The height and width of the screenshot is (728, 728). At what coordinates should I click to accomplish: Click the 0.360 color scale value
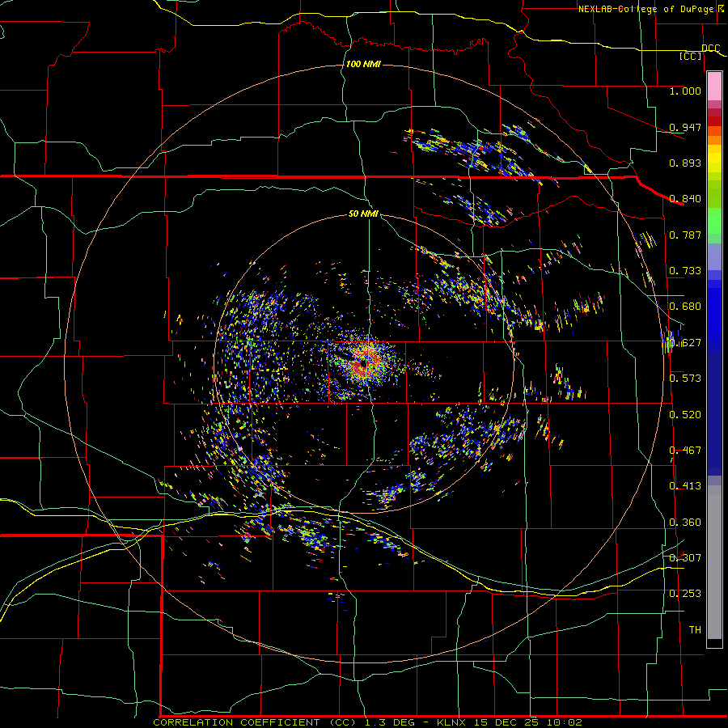[x=685, y=523]
